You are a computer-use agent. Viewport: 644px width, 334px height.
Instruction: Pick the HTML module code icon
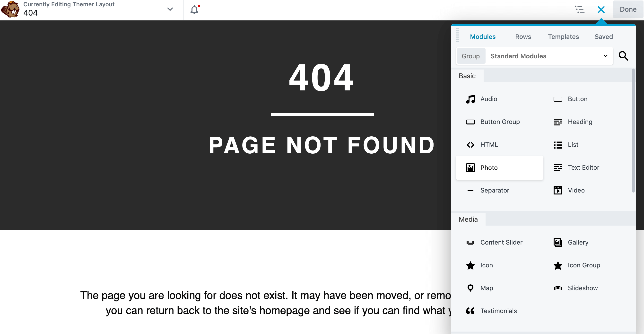click(470, 145)
